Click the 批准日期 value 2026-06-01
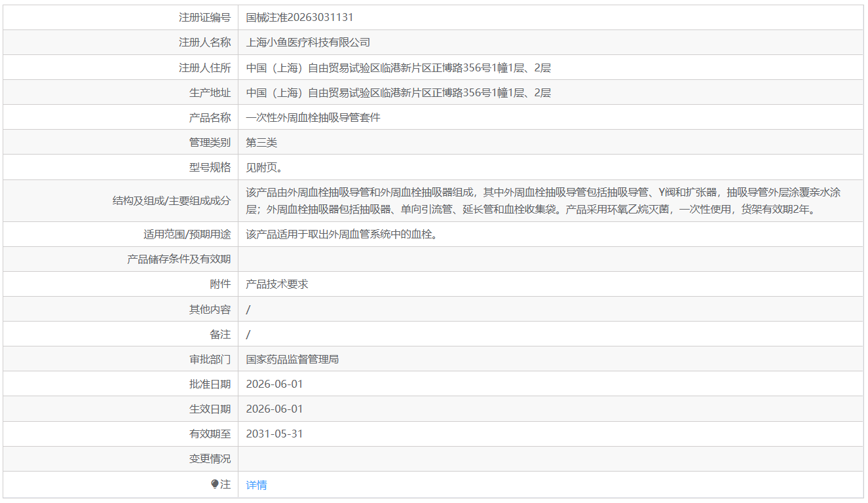 click(x=274, y=384)
